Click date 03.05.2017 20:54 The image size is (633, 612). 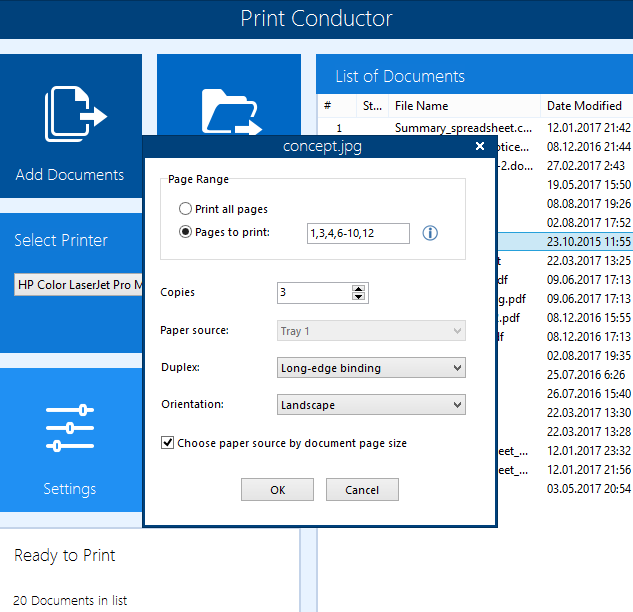[x=589, y=488]
